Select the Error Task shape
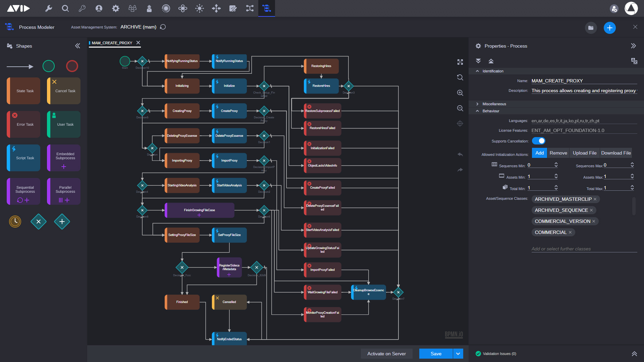 pyautogui.click(x=23, y=124)
